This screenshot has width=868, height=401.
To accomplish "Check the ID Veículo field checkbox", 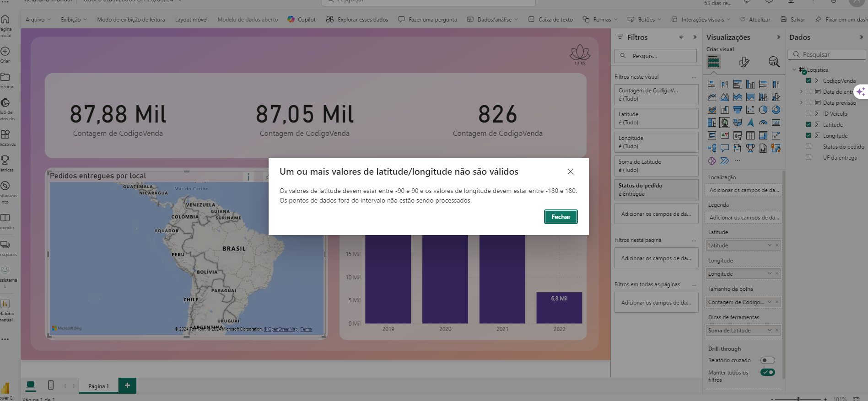I will [x=809, y=113].
